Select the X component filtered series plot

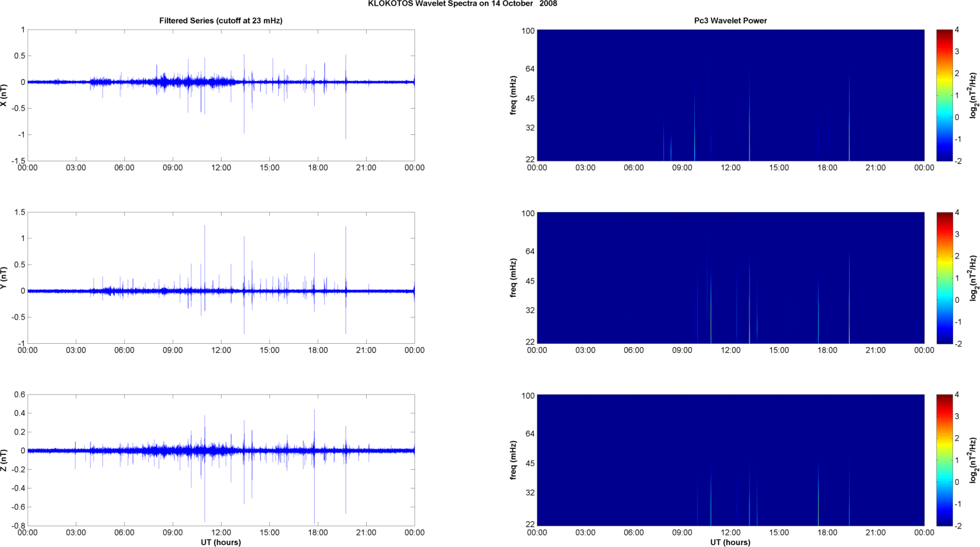pyautogui.click(x=221, y=95)
